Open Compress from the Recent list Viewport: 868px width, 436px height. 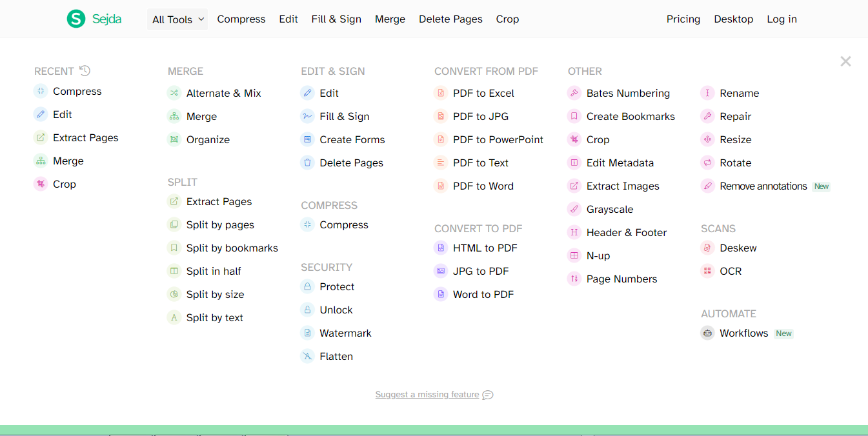click(68, 91)
